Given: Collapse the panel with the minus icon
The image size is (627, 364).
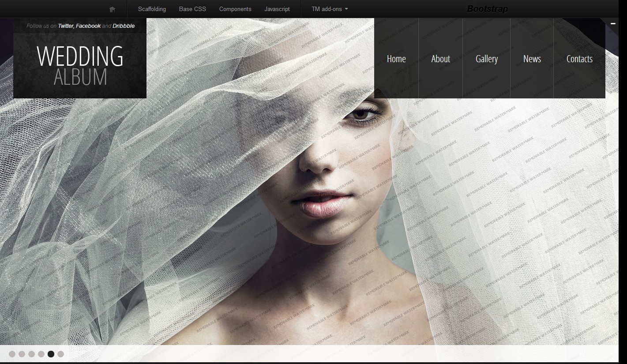Looking at the screenshot, I should pyautogui.click(x=613, y=23).
